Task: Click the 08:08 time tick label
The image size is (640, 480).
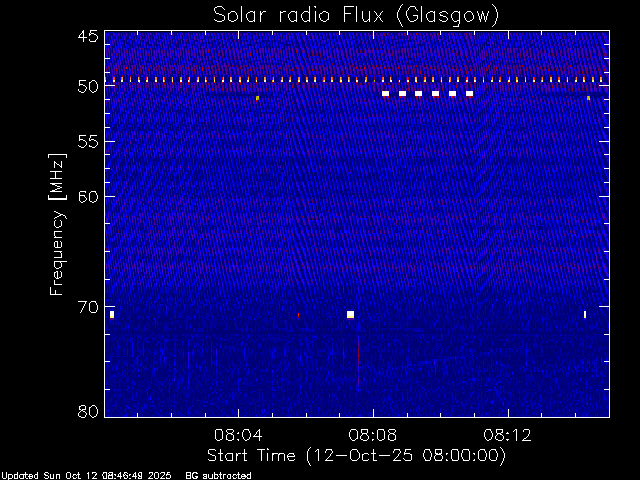Action: point(373,435)
